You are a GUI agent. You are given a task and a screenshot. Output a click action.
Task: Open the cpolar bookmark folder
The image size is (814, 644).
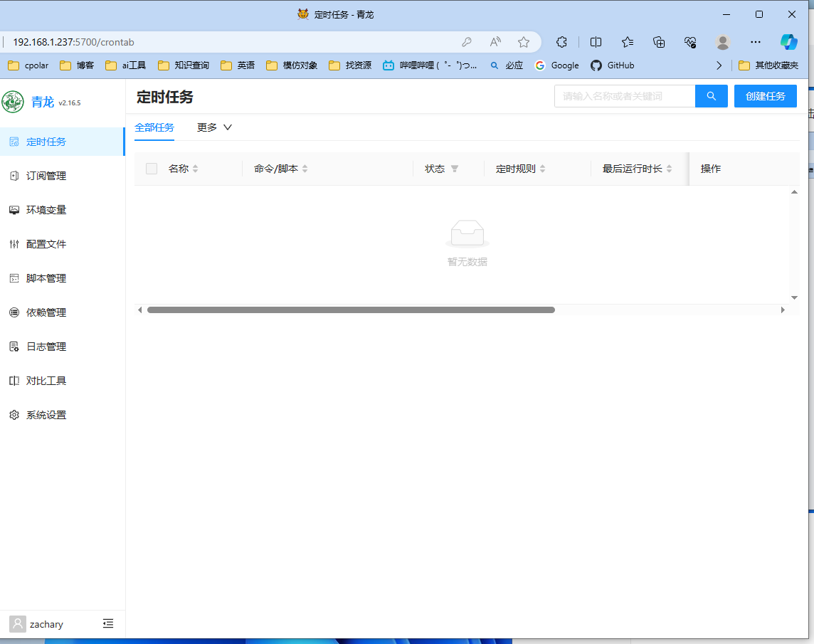[28, 65]
